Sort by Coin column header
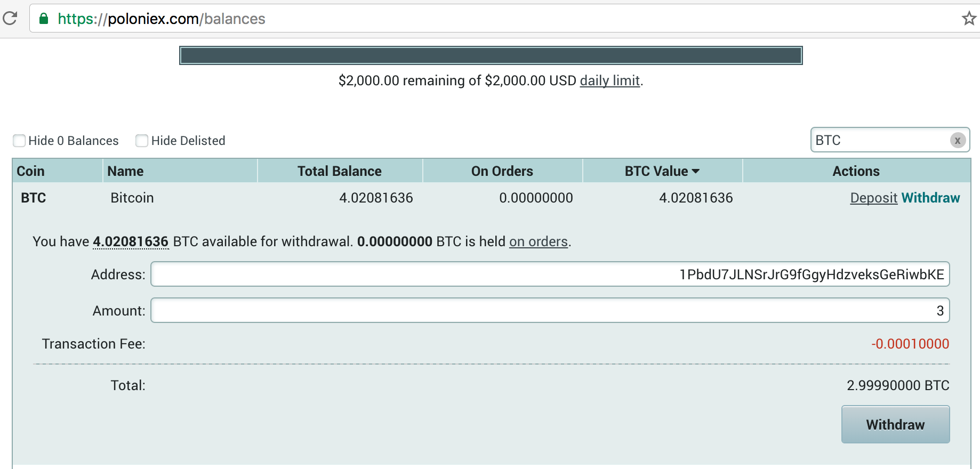Image resolution: width=980 pixels, height=469 pixels. coord(30,171)
